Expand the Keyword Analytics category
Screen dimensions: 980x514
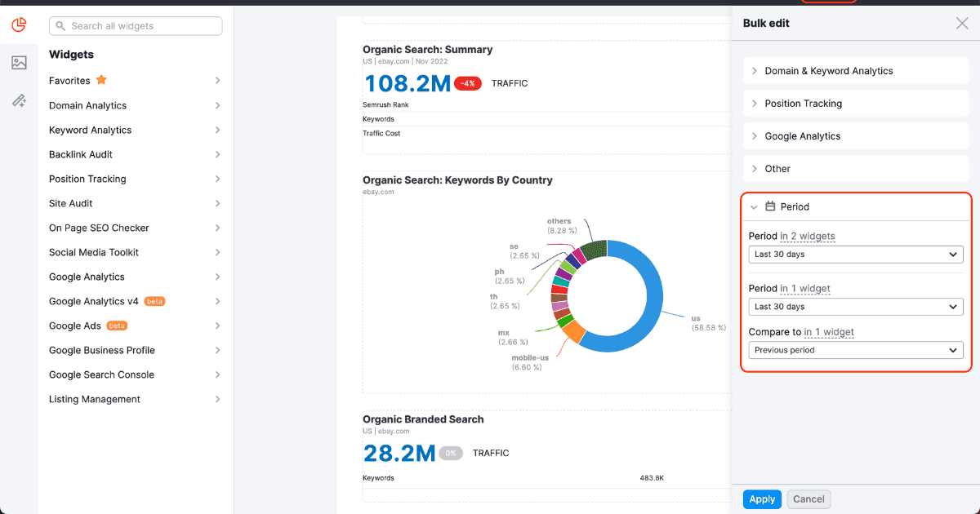[x=136, y=130]
